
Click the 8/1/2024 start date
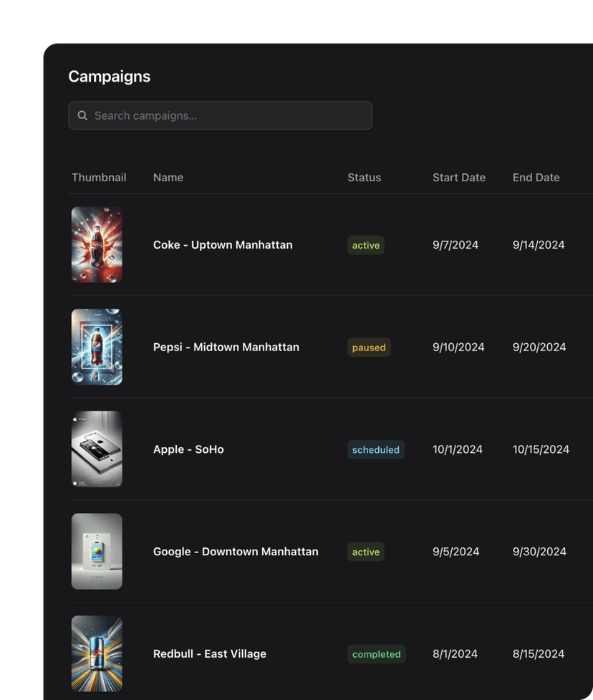tap(455, 653)
